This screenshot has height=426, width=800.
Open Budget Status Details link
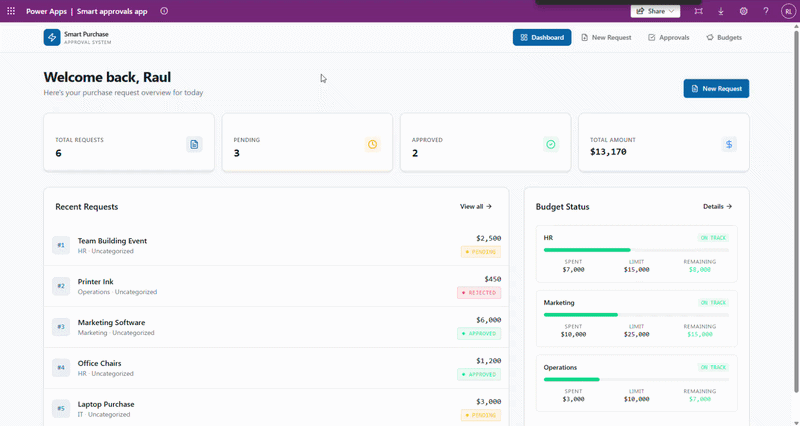click(x=717, y=207)
